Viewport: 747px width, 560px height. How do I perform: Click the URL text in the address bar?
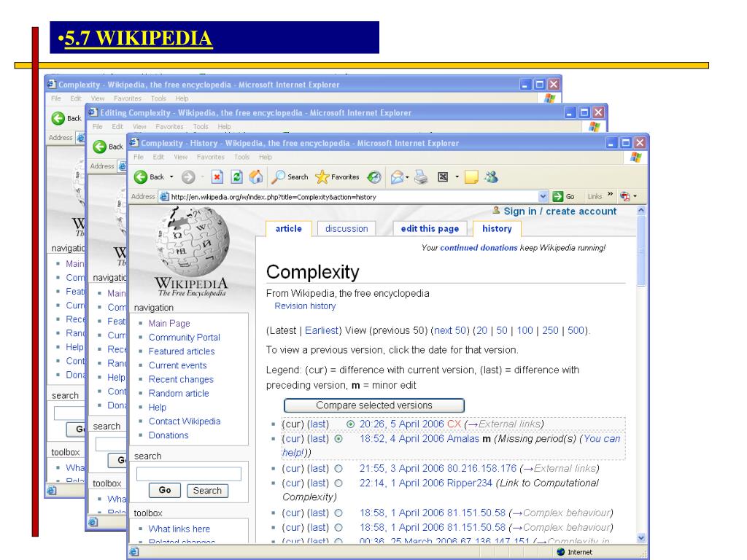tap(274, 197)
